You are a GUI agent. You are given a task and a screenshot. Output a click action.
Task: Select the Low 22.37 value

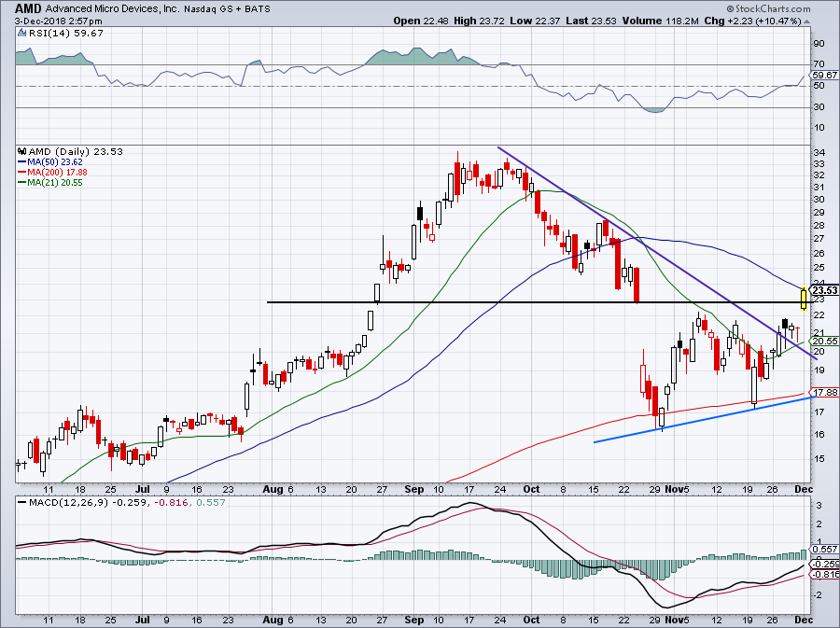click(x=535, y=21)
